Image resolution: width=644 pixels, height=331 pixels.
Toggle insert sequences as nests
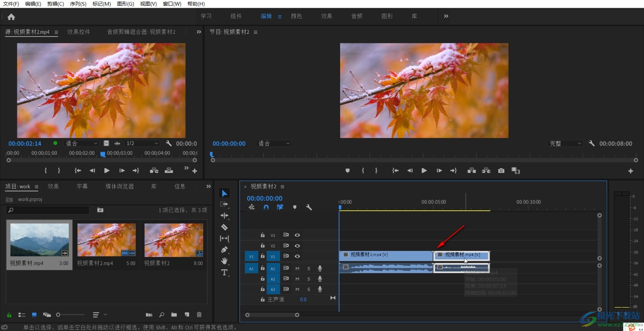[x=252, y=207]
